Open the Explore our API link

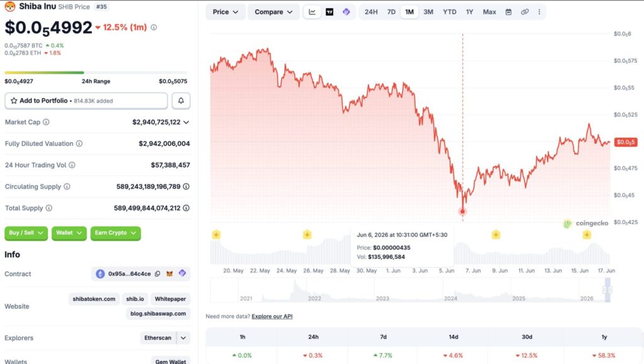pos(272,316)
